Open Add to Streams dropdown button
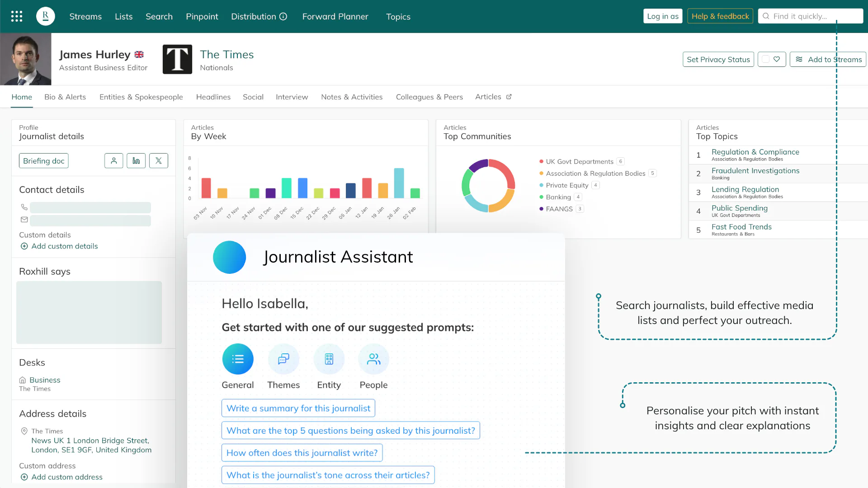Viewport: 868px width, 488px height. [828, 59]
